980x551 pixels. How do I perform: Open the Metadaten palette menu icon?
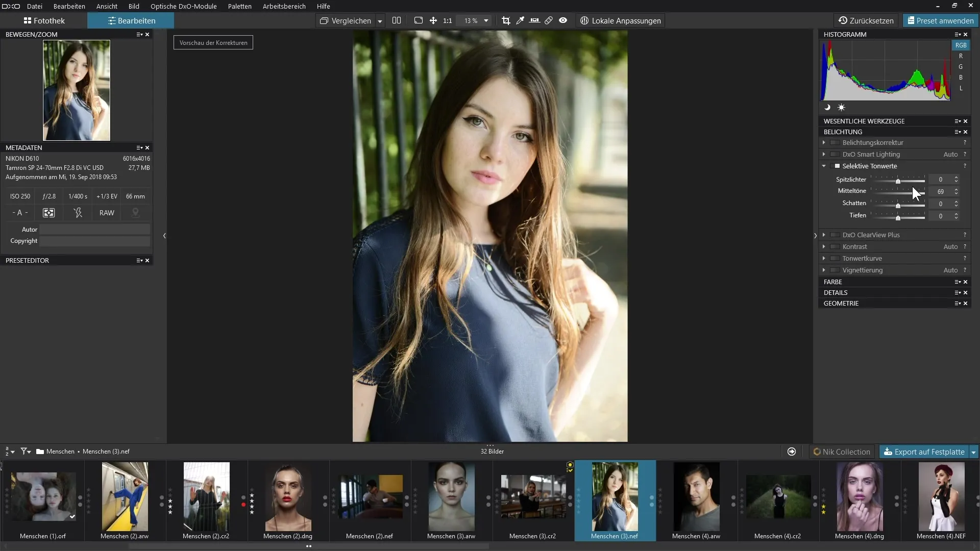139,148
